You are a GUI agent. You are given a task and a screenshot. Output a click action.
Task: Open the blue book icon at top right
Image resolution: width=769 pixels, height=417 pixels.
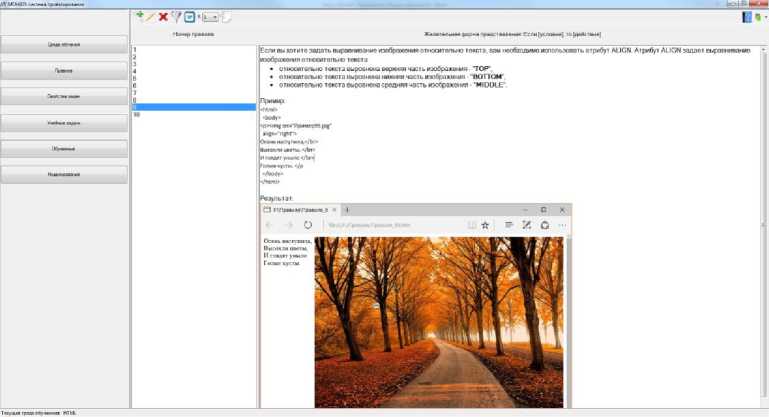(x=746, y=17)
